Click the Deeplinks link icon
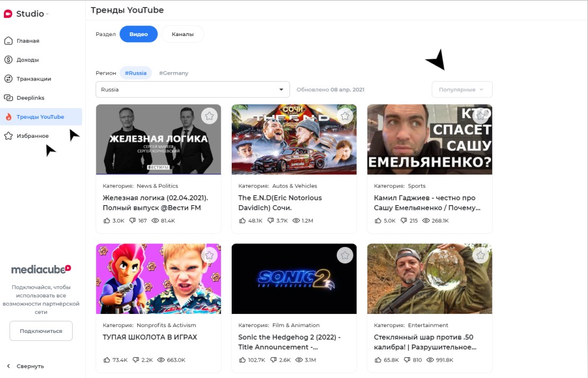588x378 pixels. [x=8, y=98]
